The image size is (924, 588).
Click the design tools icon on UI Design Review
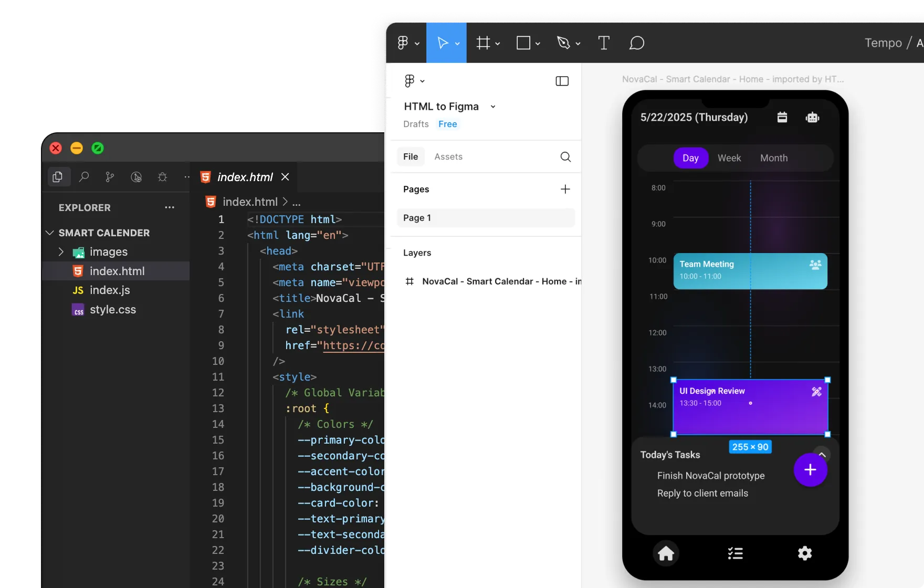coord(816,392)
